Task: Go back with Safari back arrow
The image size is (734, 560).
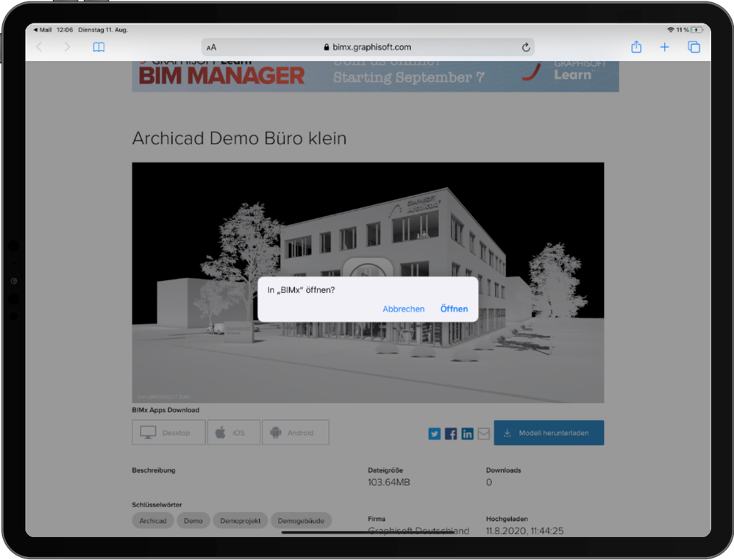Action: point(39,47)
